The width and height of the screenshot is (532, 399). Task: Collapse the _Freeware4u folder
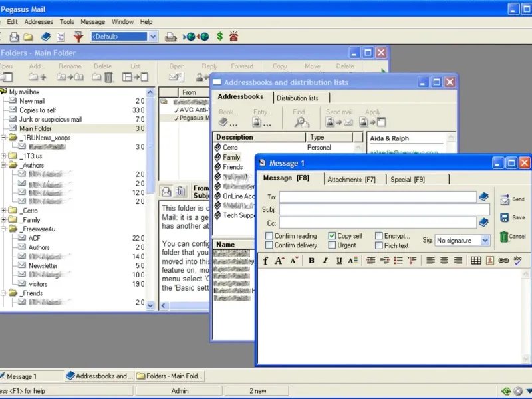pos(3,229)
